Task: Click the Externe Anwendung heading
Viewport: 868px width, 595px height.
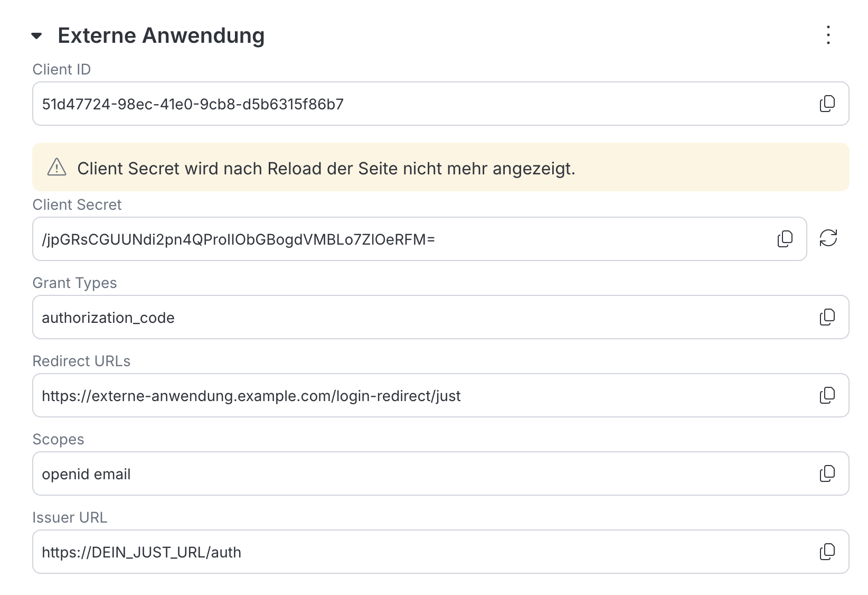Action: pos(161,35)
